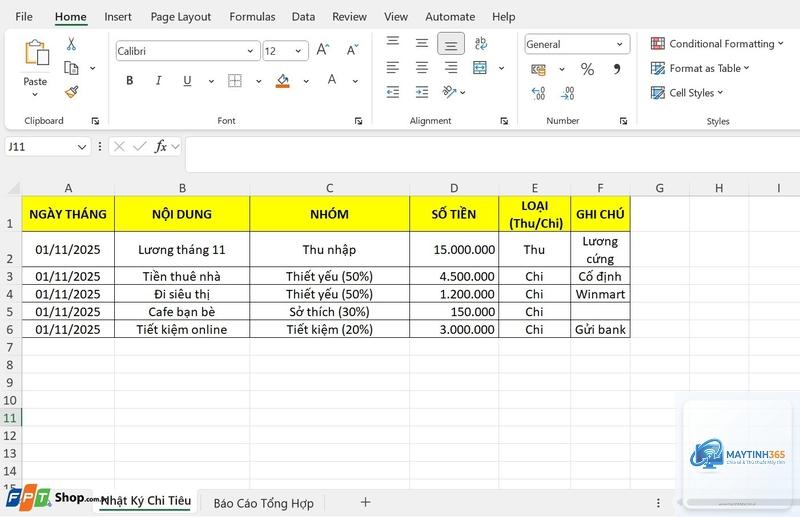Copy selection using the Copy icon
800x517 pixels.
(x=71, y=68)
